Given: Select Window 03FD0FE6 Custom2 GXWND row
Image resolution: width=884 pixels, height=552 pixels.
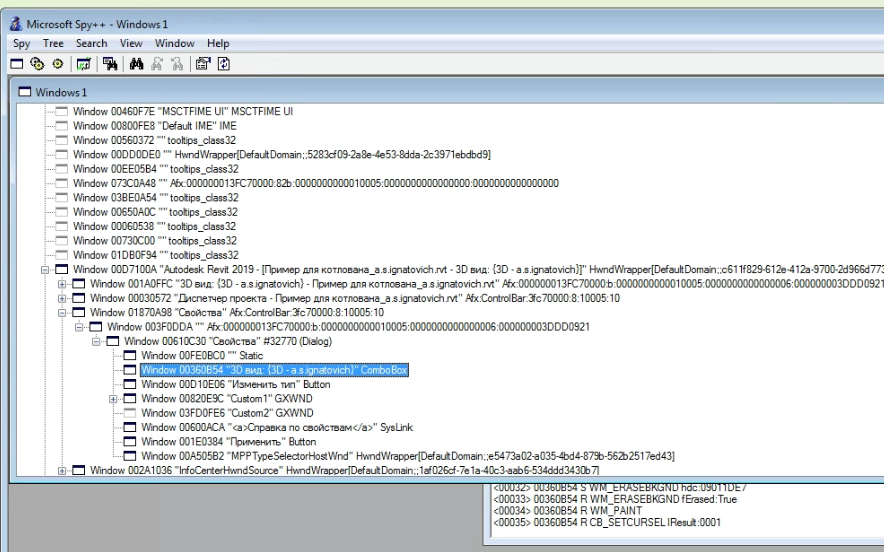Looking at the screenshot, I should pos(227,413).
